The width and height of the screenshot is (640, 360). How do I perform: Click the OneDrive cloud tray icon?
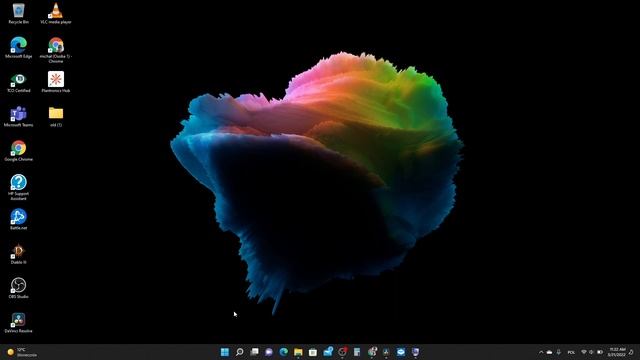549,352
